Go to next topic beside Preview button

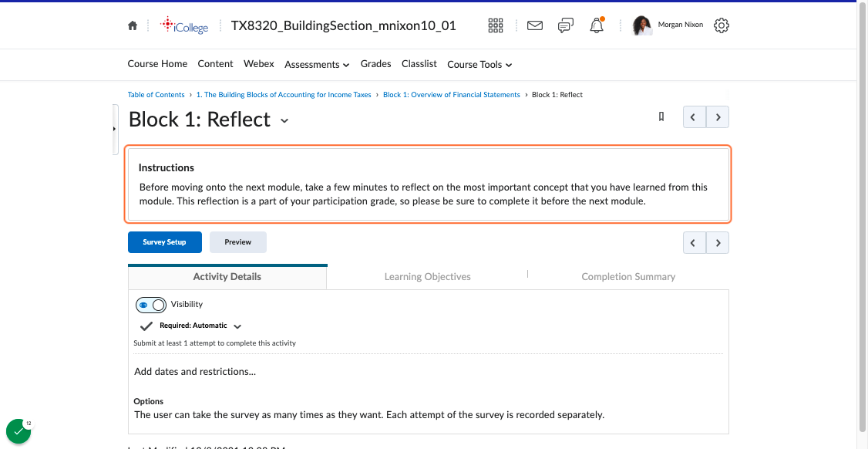pos(718,242)
